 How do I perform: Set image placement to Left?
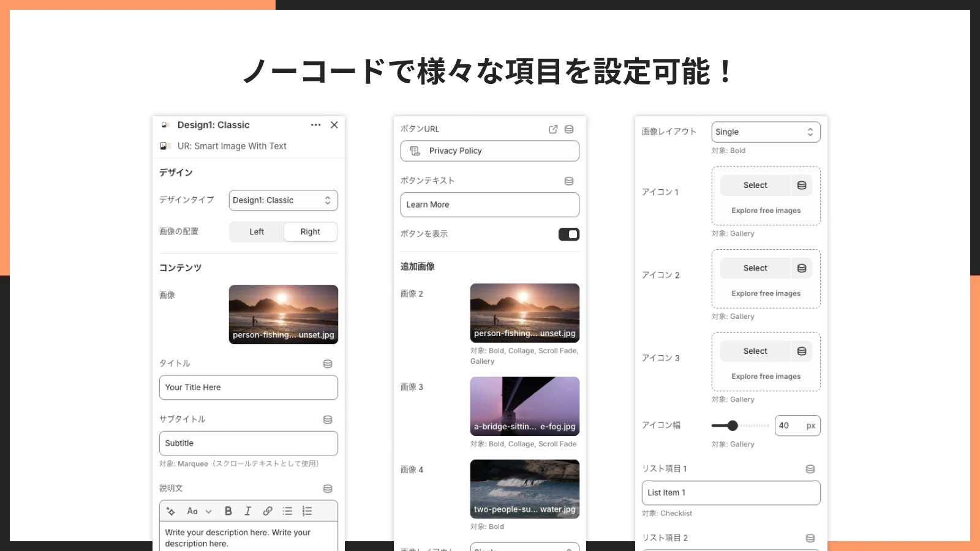(x=257, y=232)
